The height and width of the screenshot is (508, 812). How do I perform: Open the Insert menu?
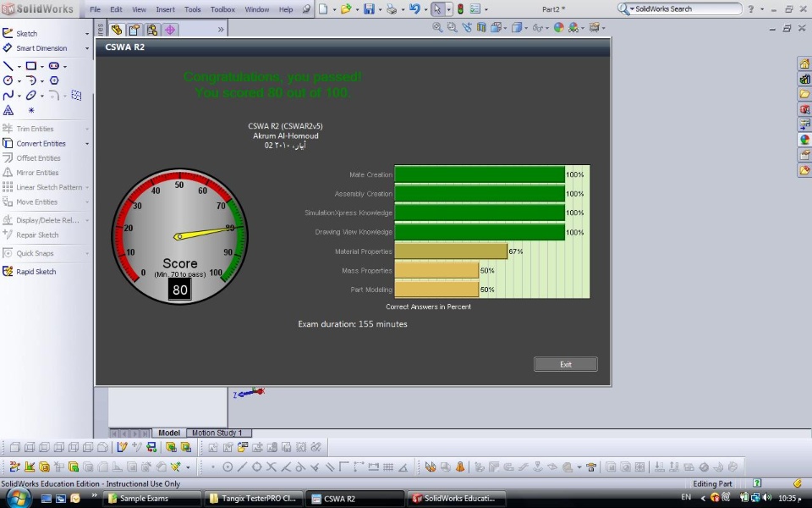tap(165, 9)
